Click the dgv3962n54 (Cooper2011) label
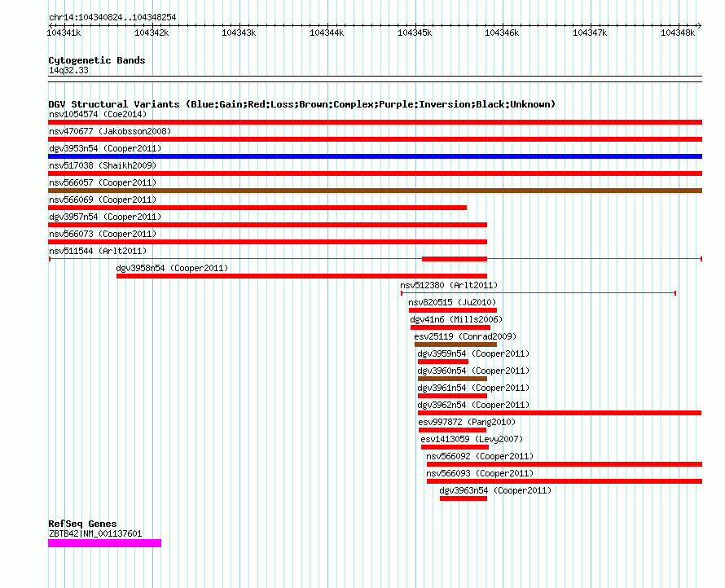This screenshot has width=725, height=588. [473, 405]
